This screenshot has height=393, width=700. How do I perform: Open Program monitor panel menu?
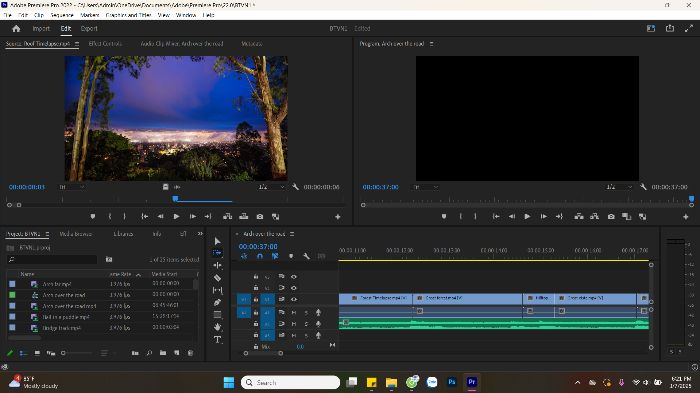pyautogui.click(x=431, y=44)
